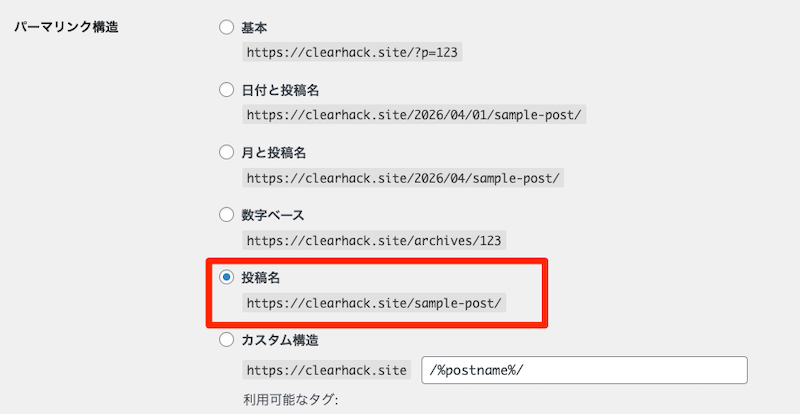Image resolution: width=800 pixels, height=414 pixels.
Task: Click the site URL prefix beside custom field
Action: [326, 370]
